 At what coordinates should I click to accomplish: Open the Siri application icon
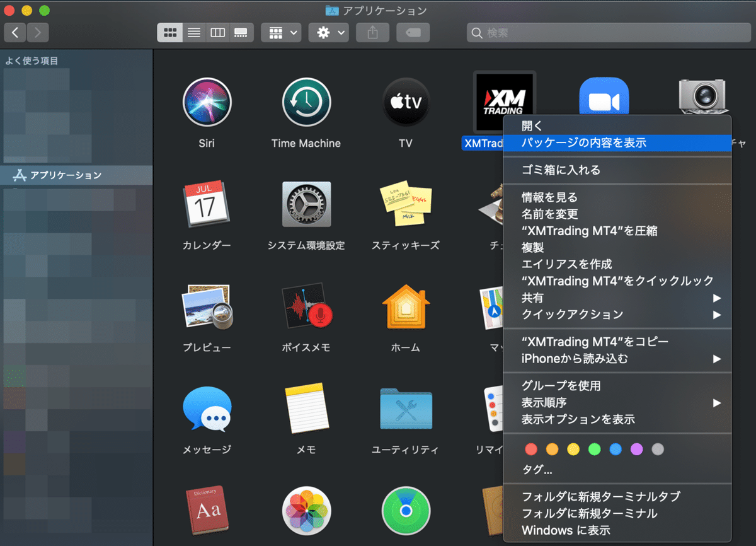[207, 102]
